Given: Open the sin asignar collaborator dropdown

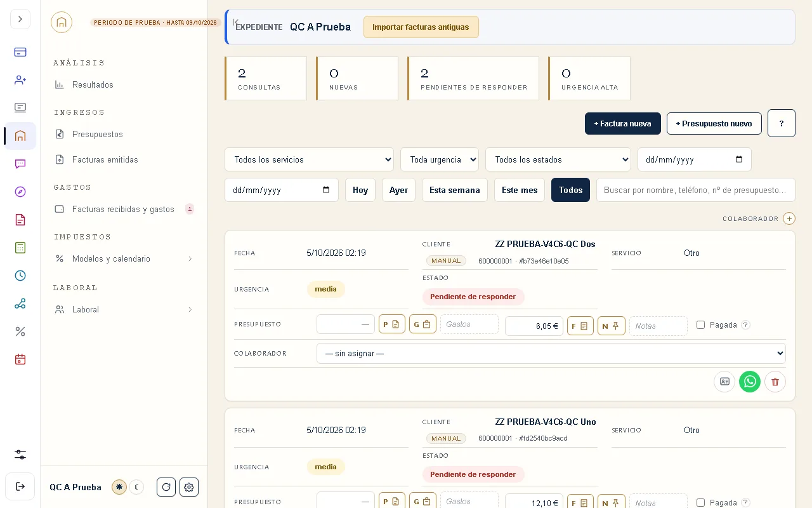Looking at the screenshot, I should [551, 353].
